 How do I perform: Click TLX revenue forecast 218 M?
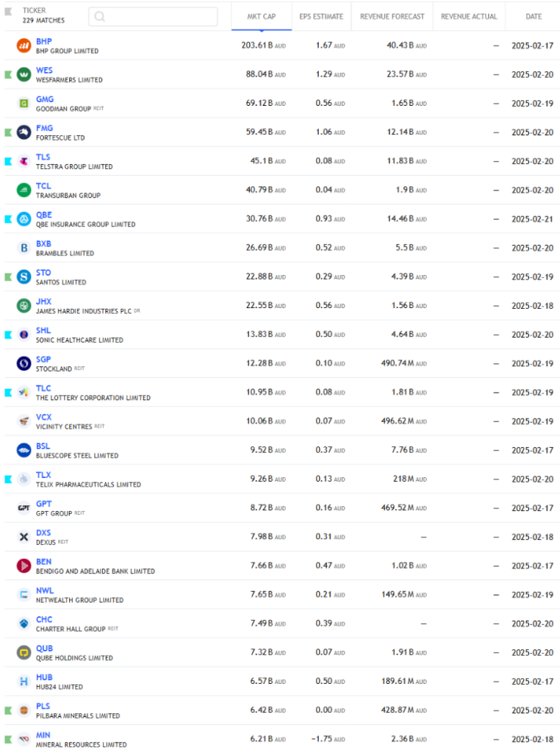click(x=409, y=479)
